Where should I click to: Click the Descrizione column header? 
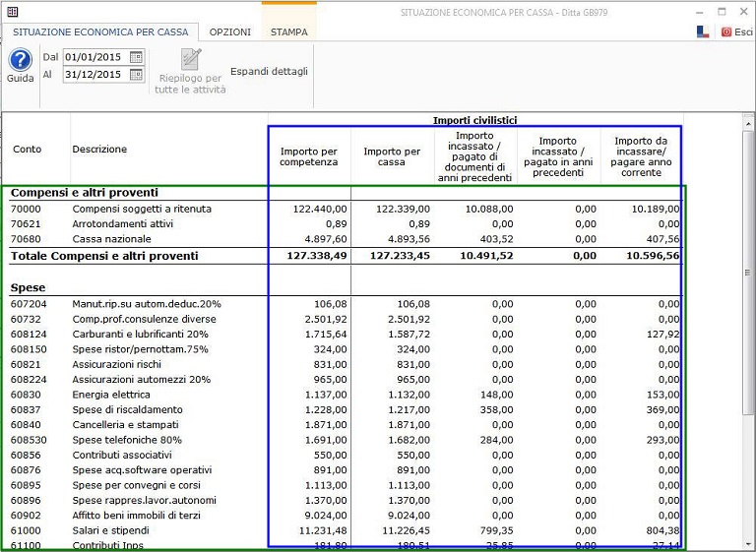coord(99,149)
